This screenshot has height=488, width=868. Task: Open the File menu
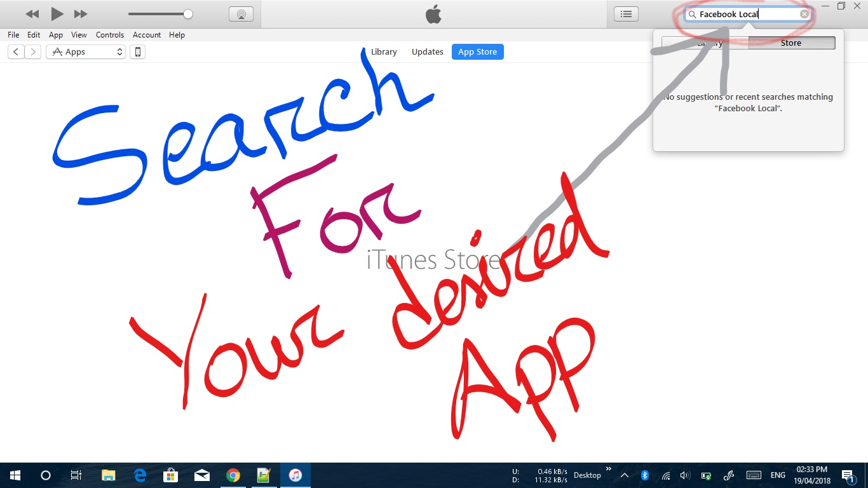[13, 35]
